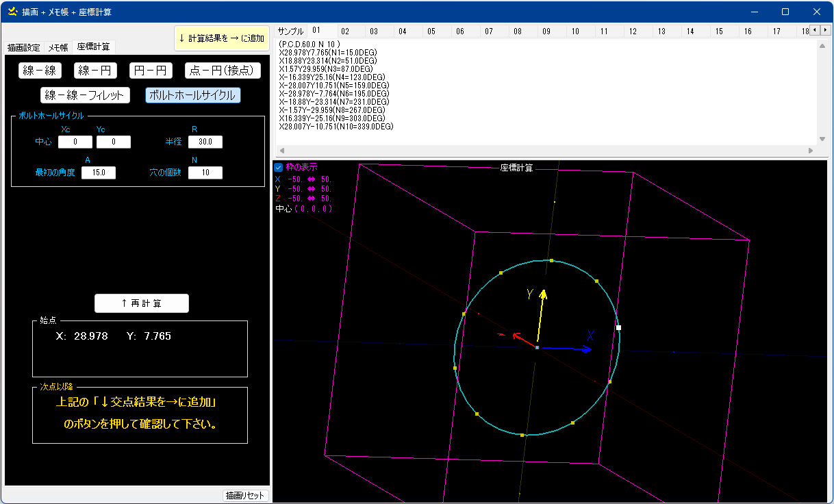This screenshot has width=834, height=504.
Task: Switch to the 描画設定 tab
Action: tap(24, 47)
